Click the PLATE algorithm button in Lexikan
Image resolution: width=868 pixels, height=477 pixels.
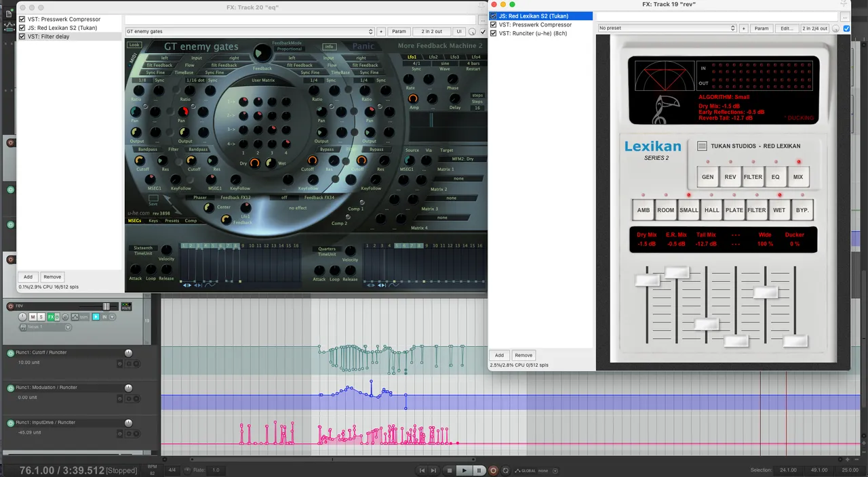tap(734, 210)
